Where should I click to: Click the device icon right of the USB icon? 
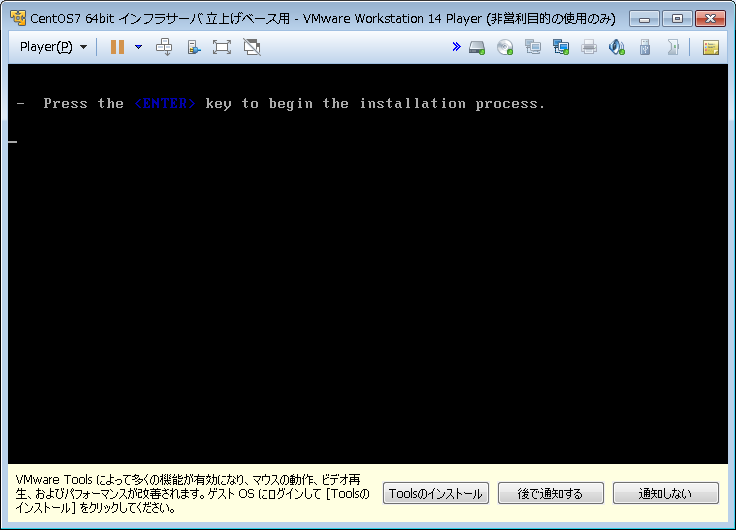[x=673, y=47]
